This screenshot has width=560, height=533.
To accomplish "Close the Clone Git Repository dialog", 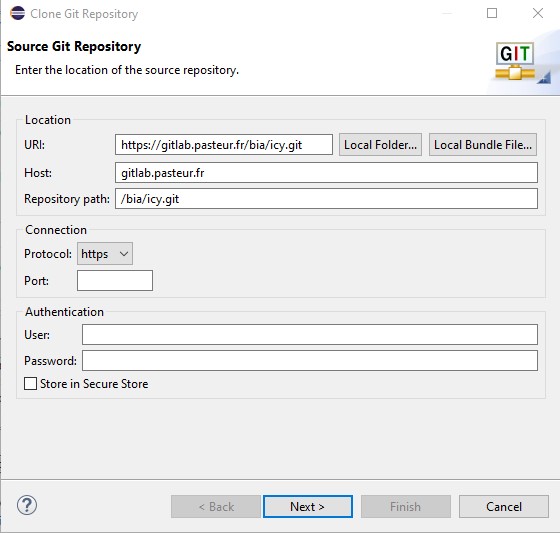I will point(538,13).
